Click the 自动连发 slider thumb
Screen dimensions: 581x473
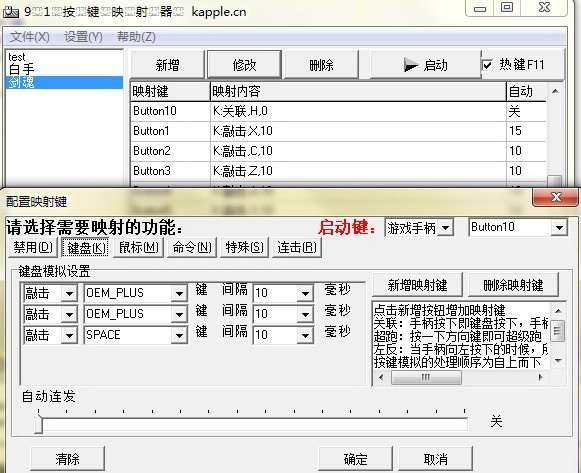click(38, 425)
